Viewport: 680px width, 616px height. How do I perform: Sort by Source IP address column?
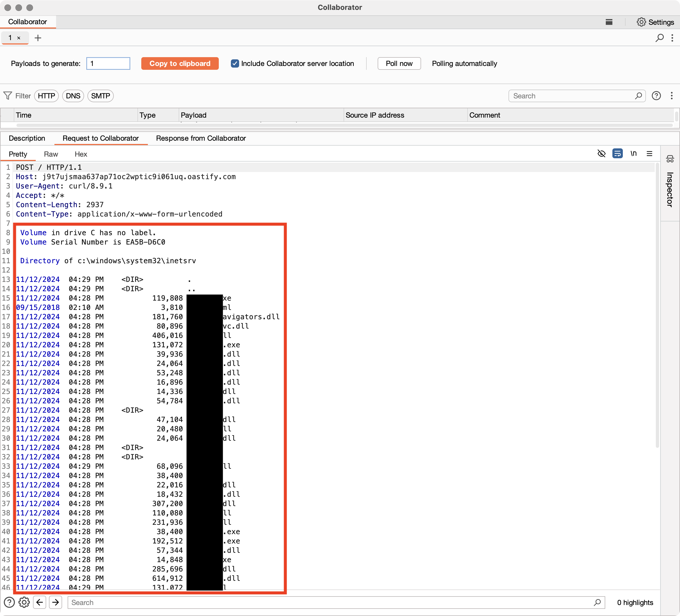[405, 115]
